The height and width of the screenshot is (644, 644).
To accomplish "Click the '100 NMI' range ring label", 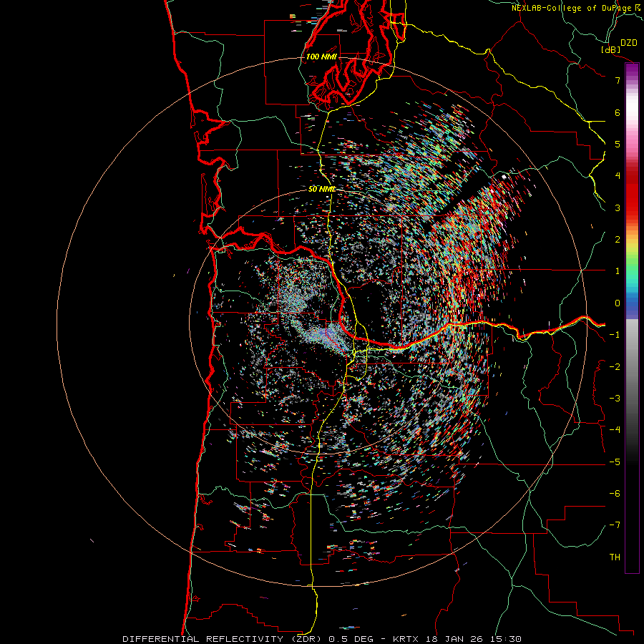I will (321, 57).
